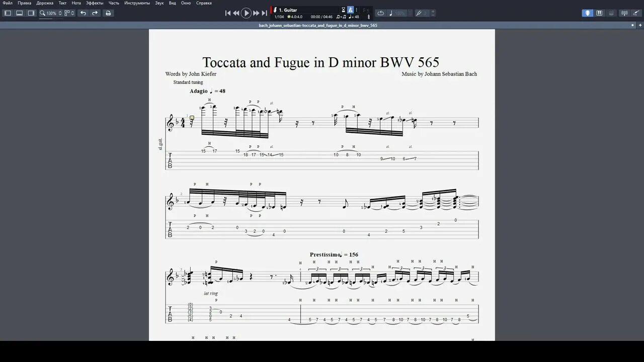
Task: Open the Часть menu
Action: pyautogui.click(x=114, y=3)
